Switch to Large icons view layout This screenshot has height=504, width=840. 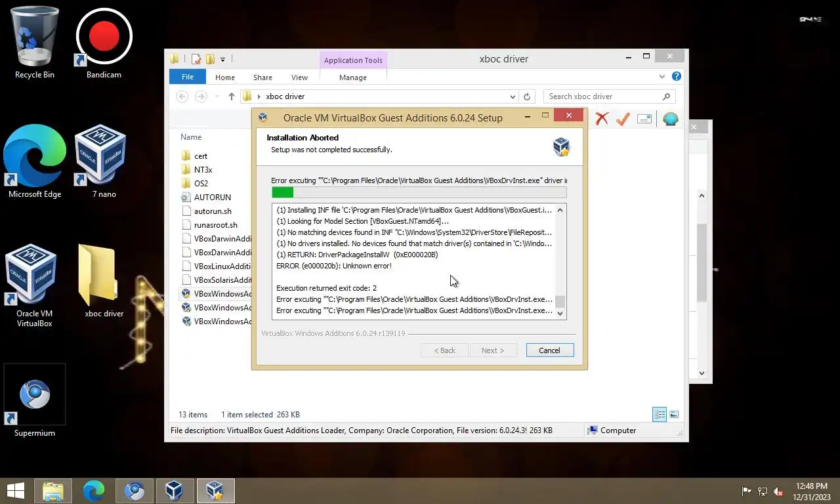[674, 414]
